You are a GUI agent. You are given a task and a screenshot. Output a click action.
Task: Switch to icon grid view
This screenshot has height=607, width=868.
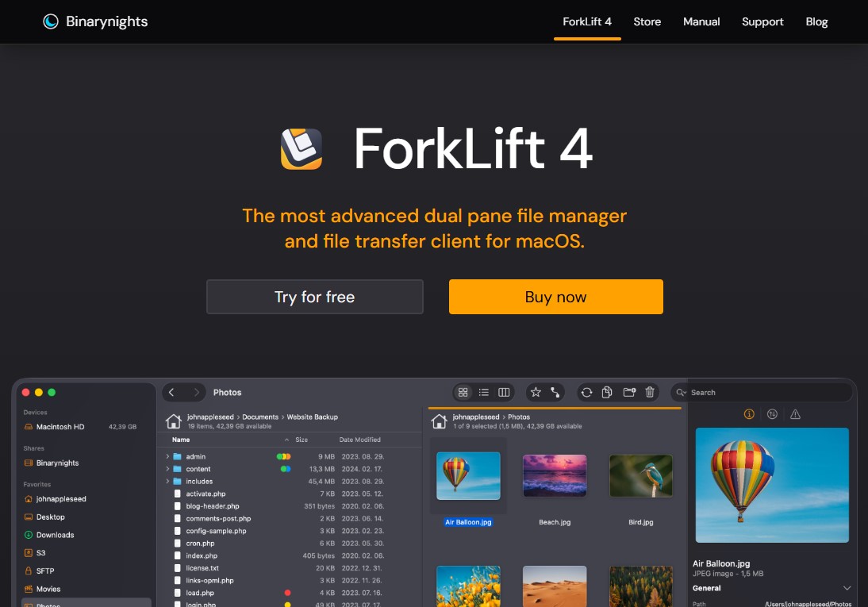click(x=463, y=392)
